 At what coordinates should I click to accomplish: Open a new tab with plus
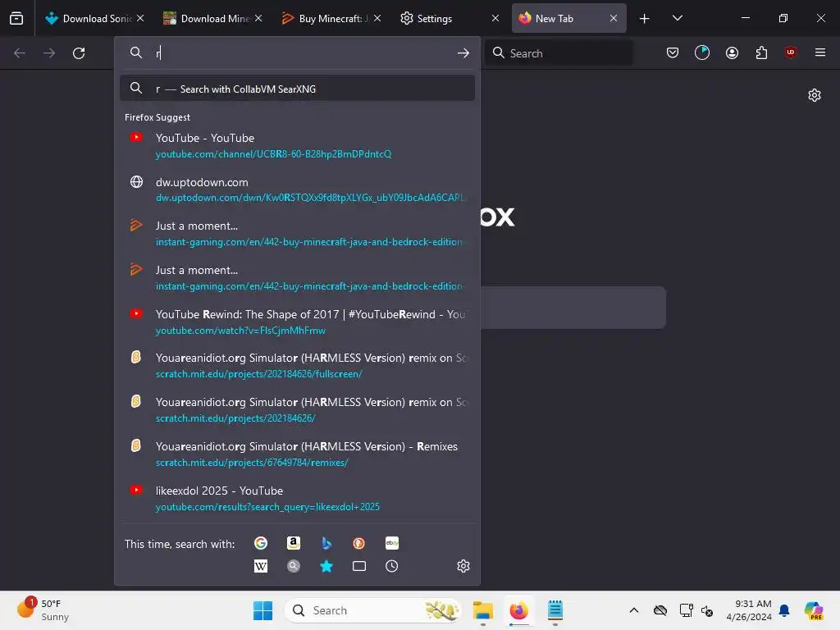click(645, 19)
